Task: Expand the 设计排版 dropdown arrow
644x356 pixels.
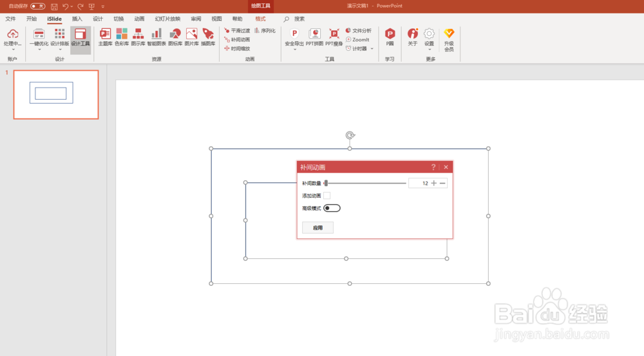Action: point(60,50)
